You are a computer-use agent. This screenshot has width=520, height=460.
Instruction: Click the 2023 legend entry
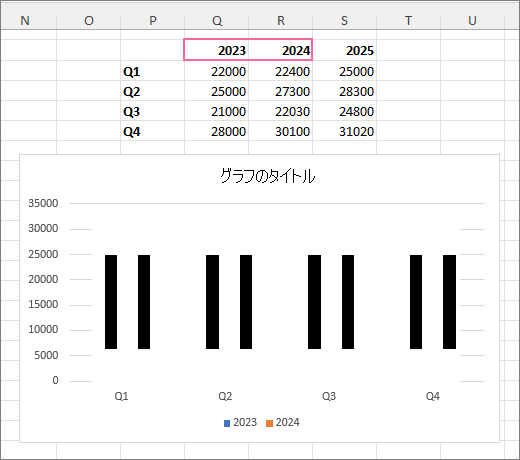point(240,422)
